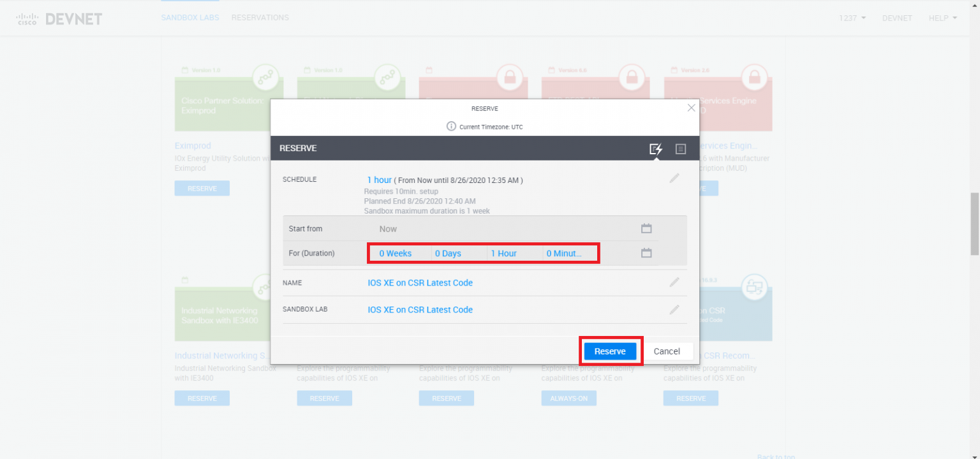This screenshot has width=980, height=459.
Task: Click the Cisco Partner Solution: Eximprod card
Action: (x=223, y=105)
